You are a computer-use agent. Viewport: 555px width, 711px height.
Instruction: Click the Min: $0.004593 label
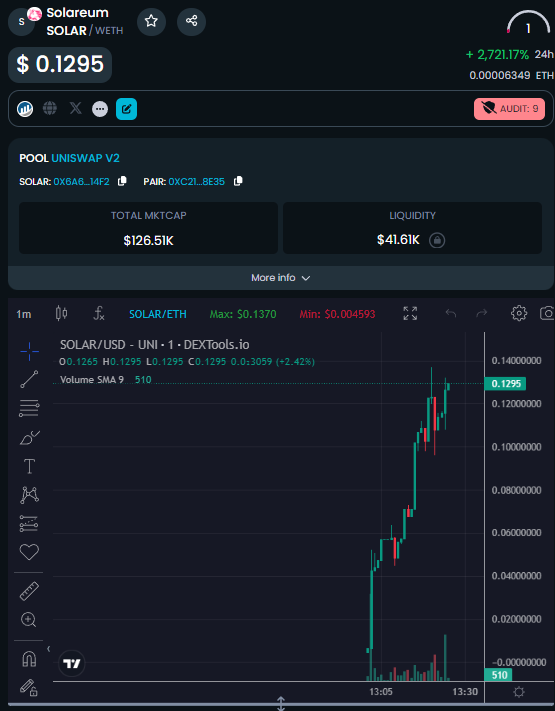pos(337,314)
